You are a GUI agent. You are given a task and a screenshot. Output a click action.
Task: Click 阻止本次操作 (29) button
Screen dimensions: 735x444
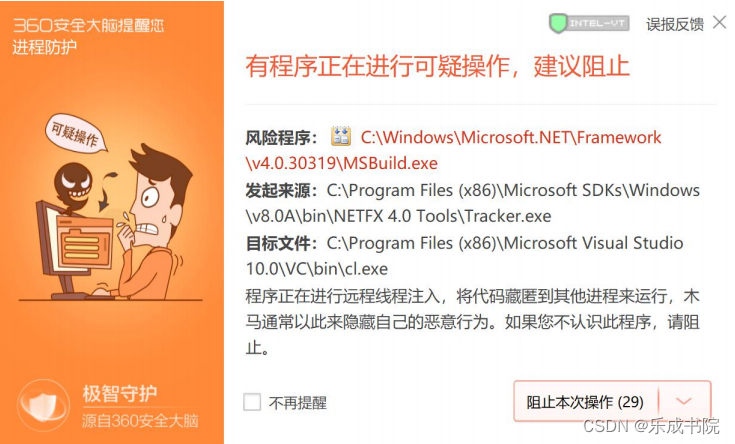coord(585,402)
